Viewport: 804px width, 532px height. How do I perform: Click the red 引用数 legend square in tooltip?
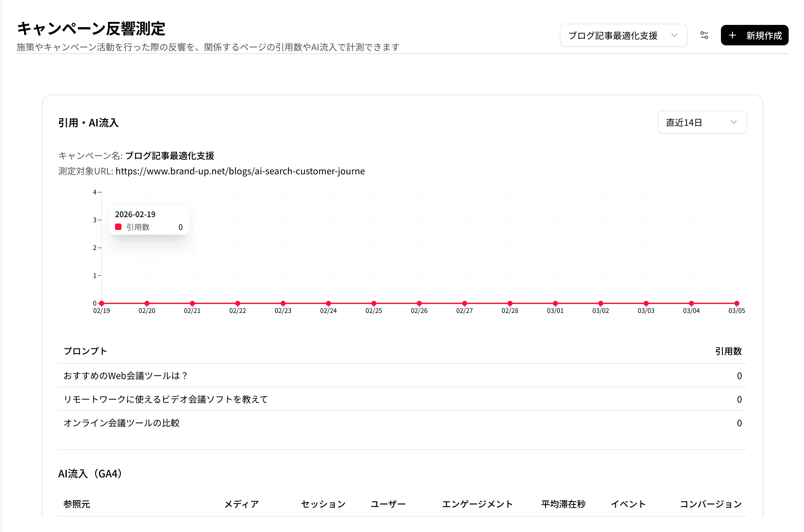click(118, 226)
